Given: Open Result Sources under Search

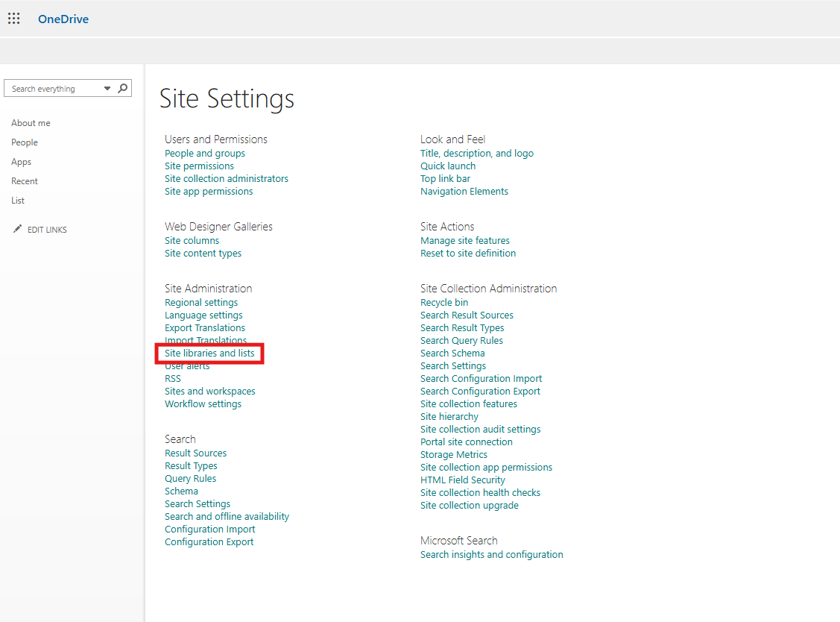Looking at the screenshot, I should (195, 453).
